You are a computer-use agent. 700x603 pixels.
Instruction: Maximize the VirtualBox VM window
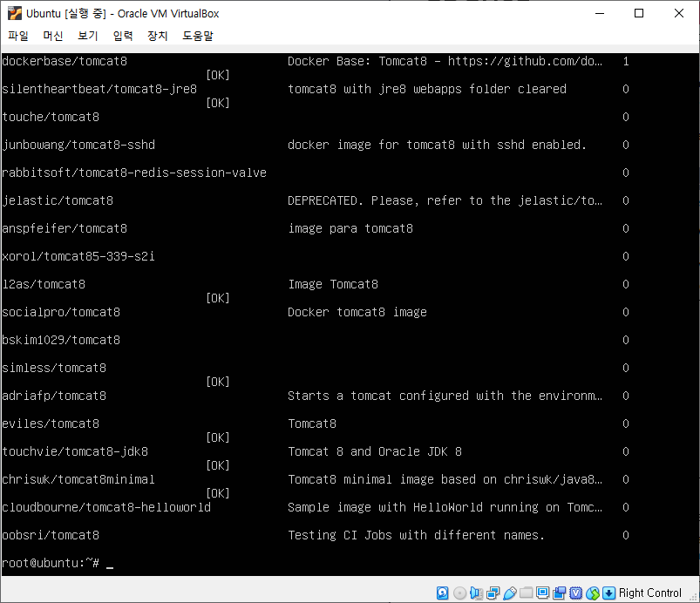coord(639,13)
